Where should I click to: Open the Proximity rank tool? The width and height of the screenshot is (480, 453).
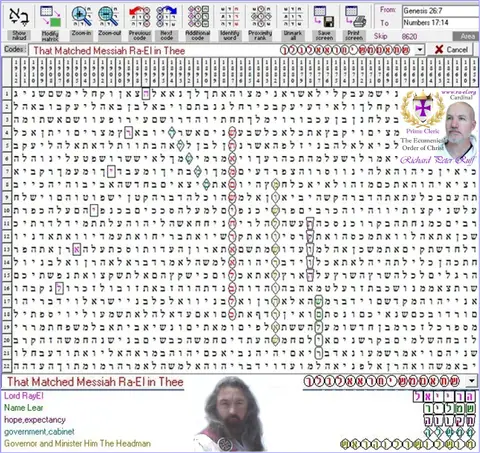click(x=260, y=17)
